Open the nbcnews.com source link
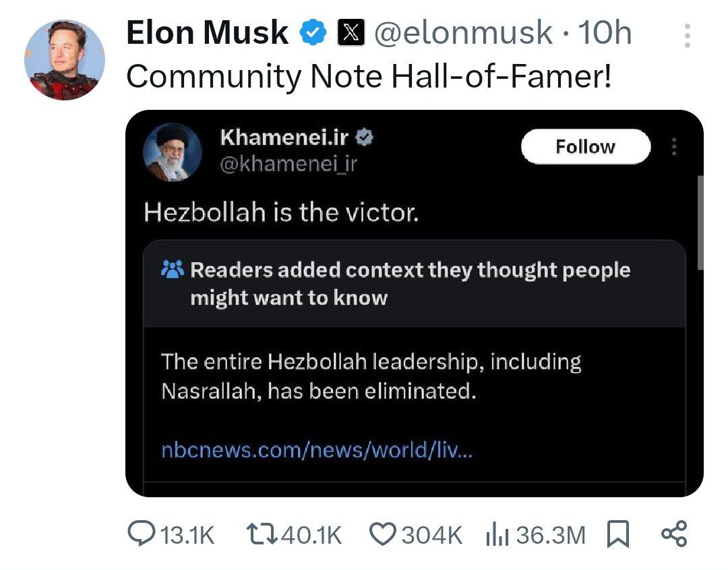728x570 pixels. coord(317,450)
